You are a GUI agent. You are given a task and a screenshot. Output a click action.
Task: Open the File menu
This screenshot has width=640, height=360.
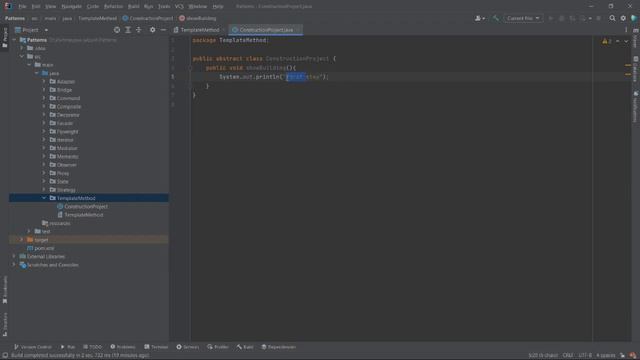[x=22, y=6]
